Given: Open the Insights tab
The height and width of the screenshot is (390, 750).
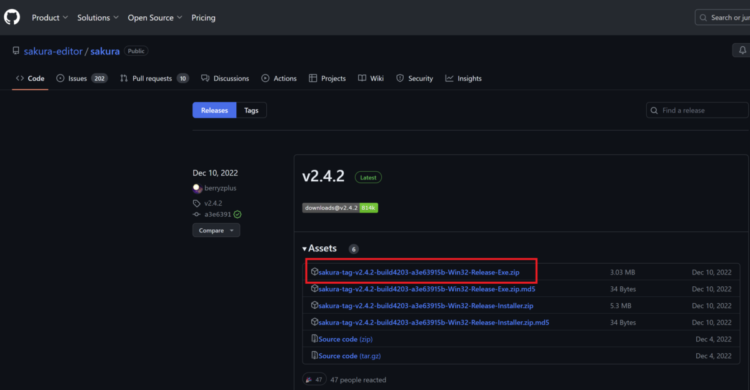Looking at the screenshot, I should [x=463, y=78].
